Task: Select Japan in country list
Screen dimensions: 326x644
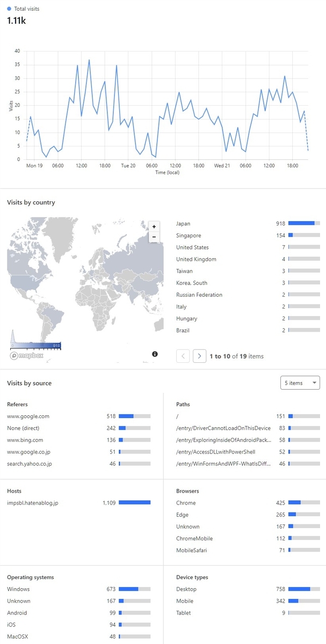Action: coord(248,223)
